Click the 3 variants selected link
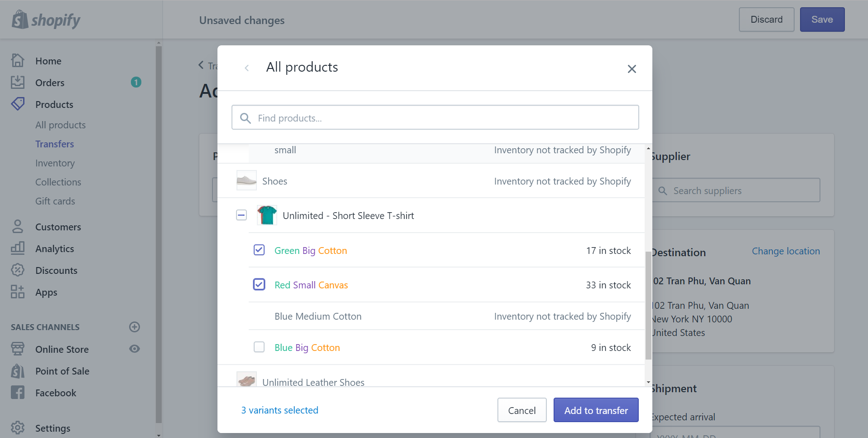The height and width of the screenshot is (438, 868). pos(280,410)
